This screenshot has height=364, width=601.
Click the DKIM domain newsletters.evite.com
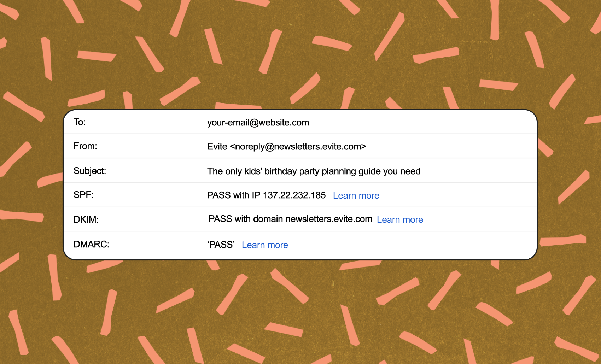tap(329, 219)
